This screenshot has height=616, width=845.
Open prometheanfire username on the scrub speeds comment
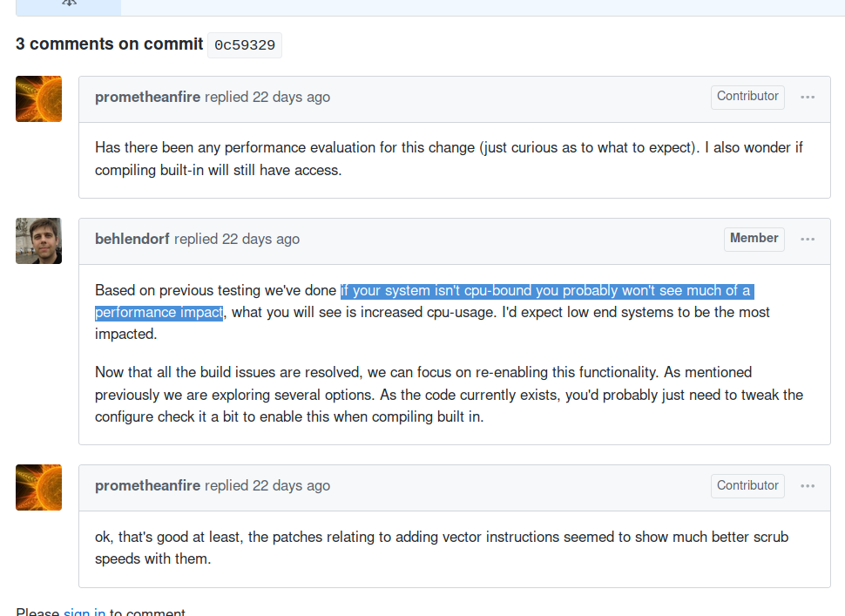[x=147, y=485]
